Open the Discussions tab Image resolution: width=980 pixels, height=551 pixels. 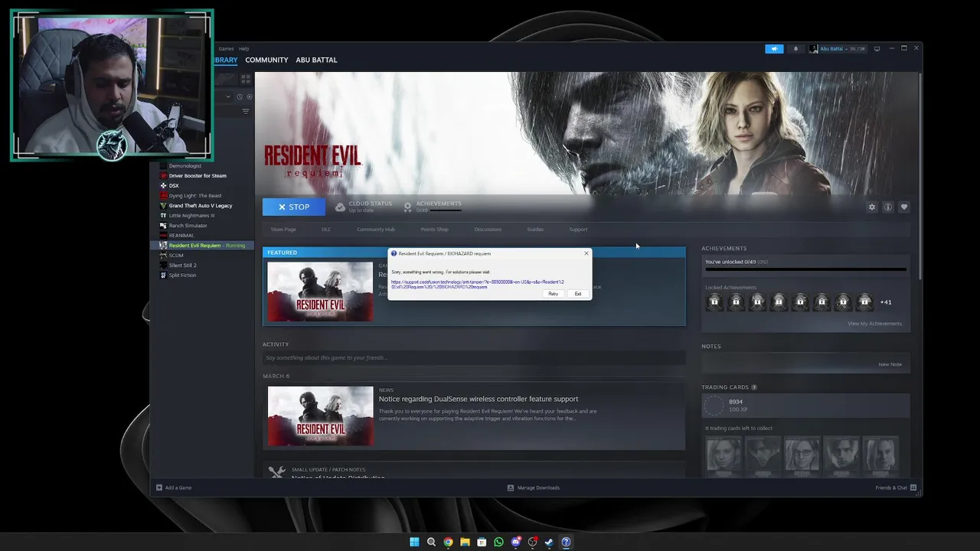[488, 230]
